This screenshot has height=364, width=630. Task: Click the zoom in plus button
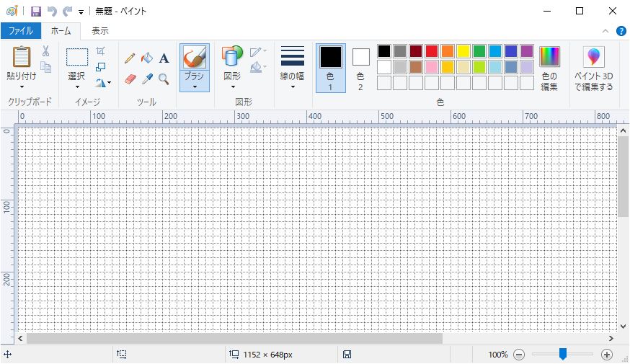[607, 355]
